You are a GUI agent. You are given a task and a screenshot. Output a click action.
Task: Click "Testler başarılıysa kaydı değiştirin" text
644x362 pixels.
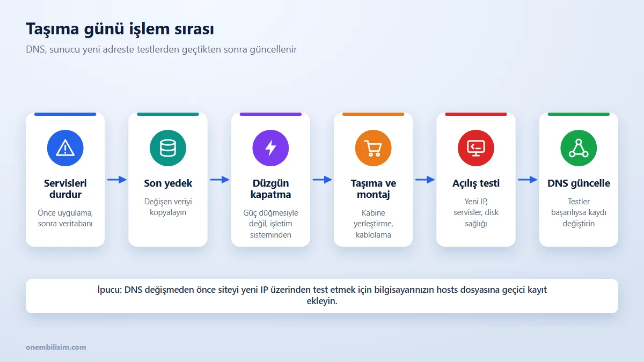click(579, 212)
